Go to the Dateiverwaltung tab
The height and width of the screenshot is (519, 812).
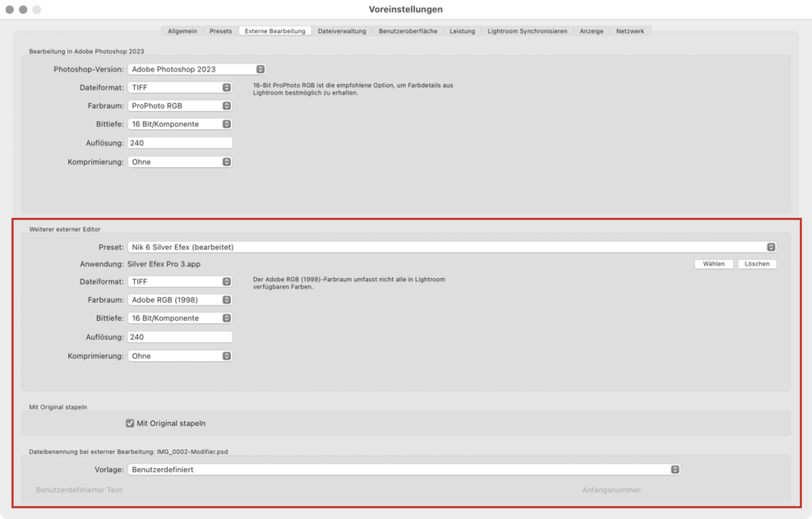coord(342,31)
